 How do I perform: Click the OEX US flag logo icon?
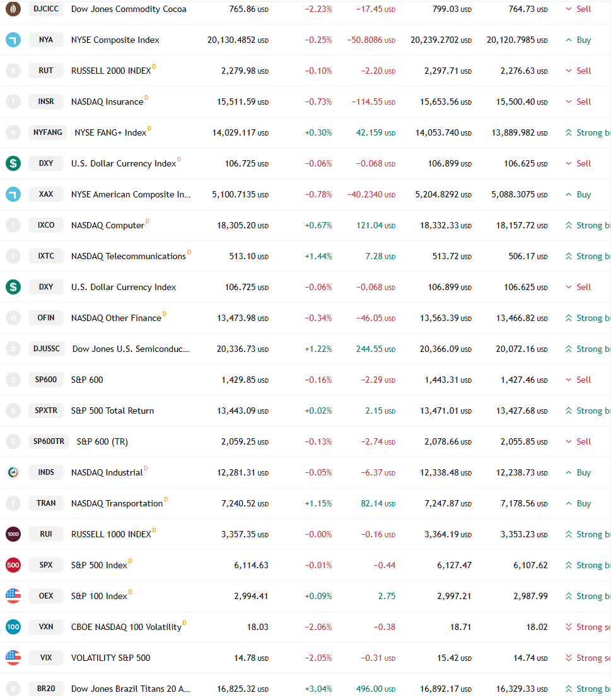pyautogui.click(x=13, y=596)
